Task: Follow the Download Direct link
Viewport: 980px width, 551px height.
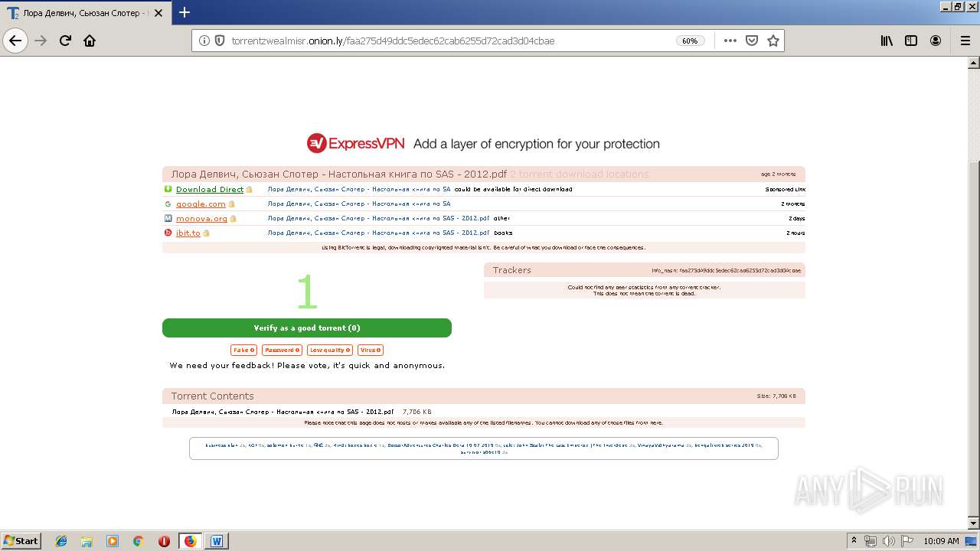Action: (x=210, y=189)
